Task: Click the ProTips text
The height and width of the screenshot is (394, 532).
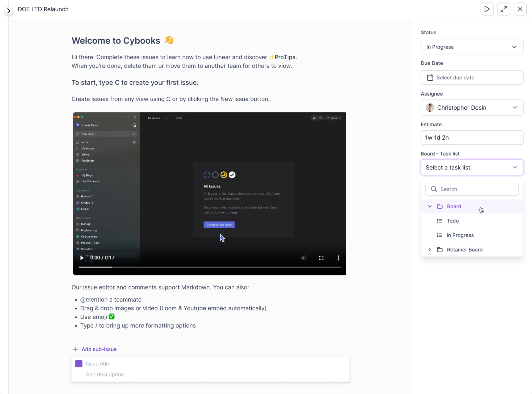Action: click(285, 57)
